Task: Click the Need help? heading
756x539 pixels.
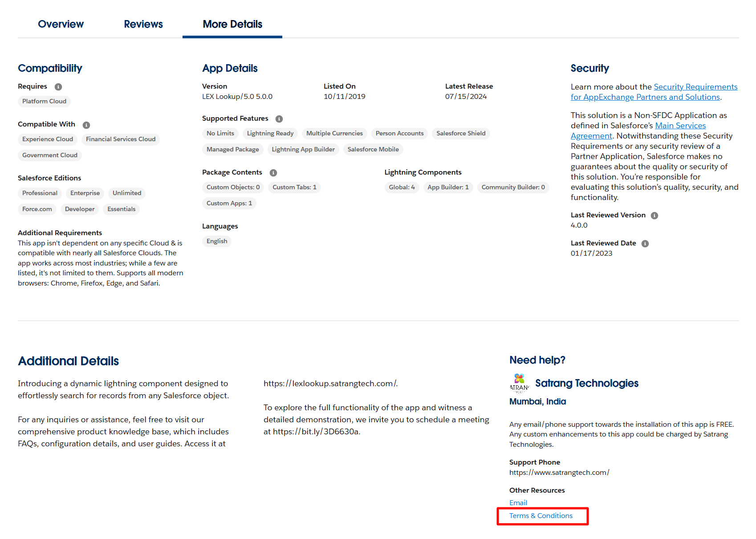Action: click(x=537, y=360)
